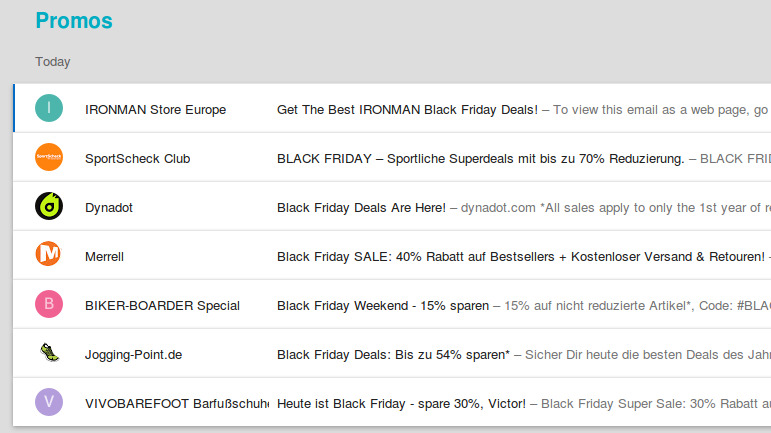The image size is (771, 433).
Task: Open the Dynadot sender name
Action: click(x=109, y=207)
